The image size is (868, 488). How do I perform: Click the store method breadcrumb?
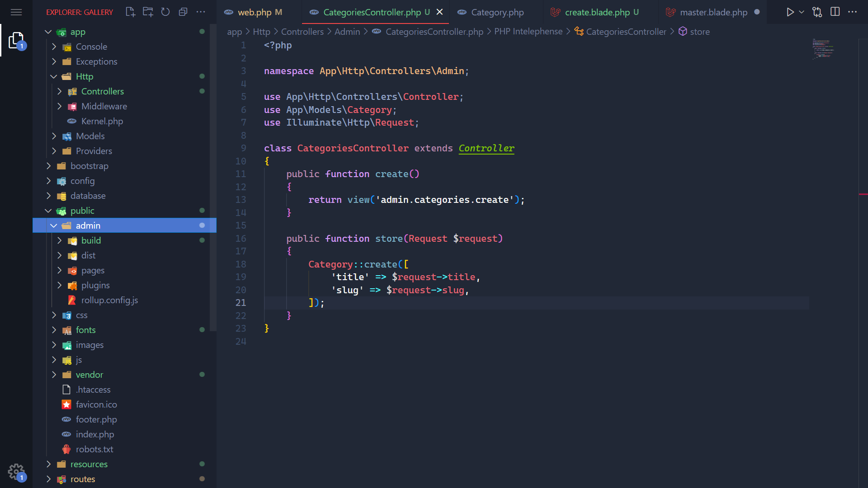pyautogui.click(x=694, y=32)
